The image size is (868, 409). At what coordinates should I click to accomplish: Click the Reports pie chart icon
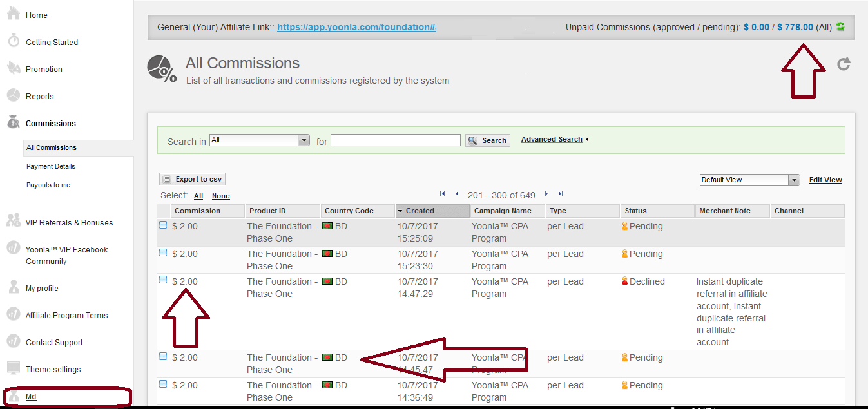point(13,95)
